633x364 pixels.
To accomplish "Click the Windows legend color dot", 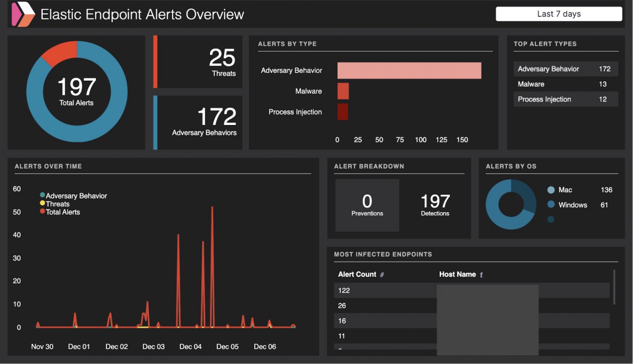I will [x=551, y=205].
